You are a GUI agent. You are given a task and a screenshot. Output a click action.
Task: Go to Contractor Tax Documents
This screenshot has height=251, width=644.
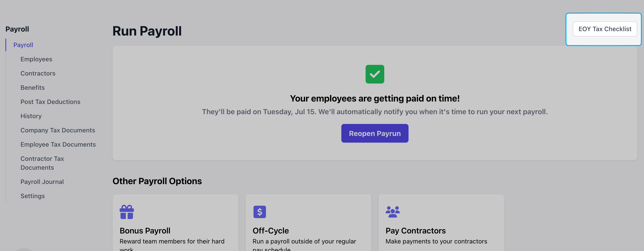pyautogui.click(x=42, y=163)
